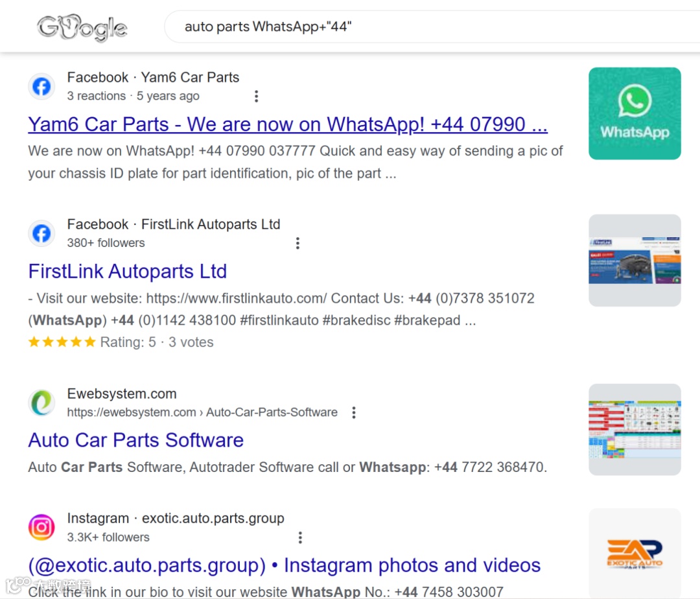700x599 pixels.
Task: Open Yam6 Car Parts WhatsApp result link
Action: (288, 124)
